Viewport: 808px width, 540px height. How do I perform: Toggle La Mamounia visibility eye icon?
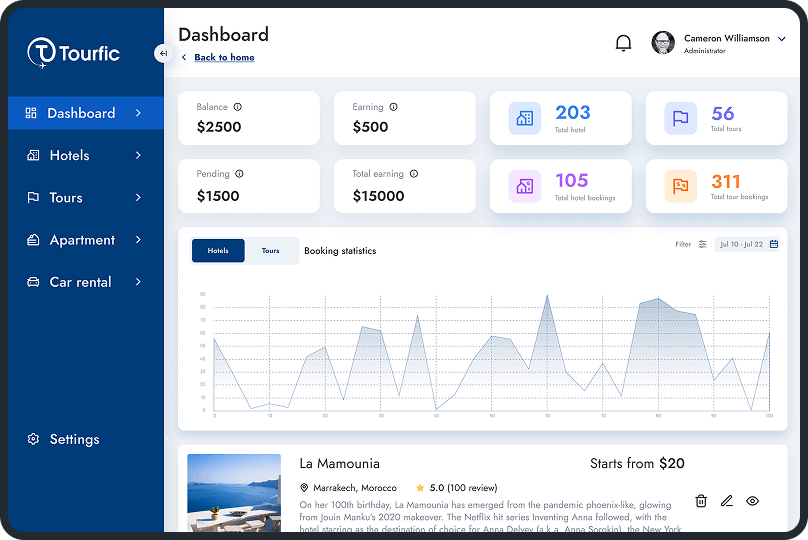point(753,501)
